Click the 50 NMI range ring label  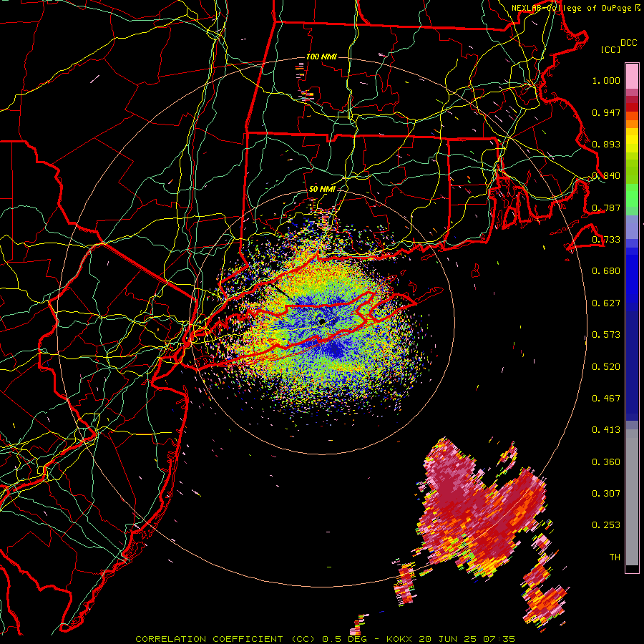pyautogui.click(x=322, y=189)
